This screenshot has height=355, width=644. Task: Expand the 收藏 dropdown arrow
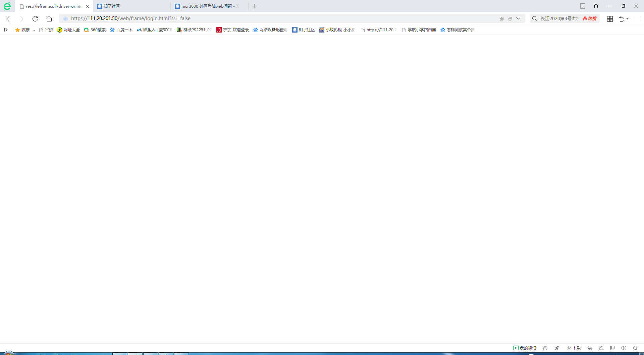point(34,30)
